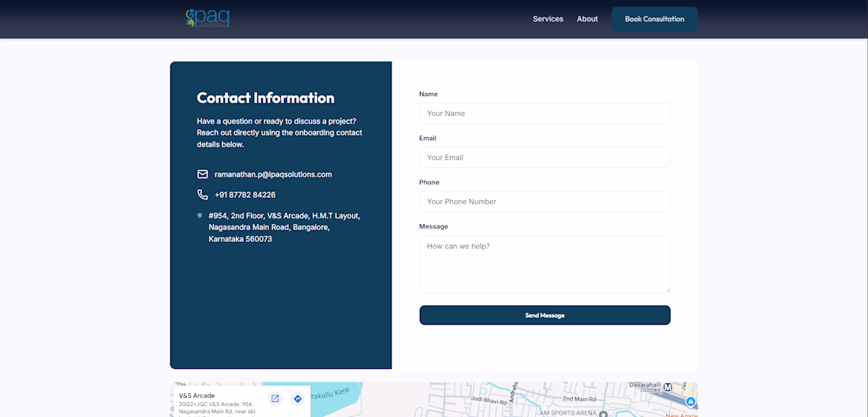Focus the Your Name input field

click(544, 114)
